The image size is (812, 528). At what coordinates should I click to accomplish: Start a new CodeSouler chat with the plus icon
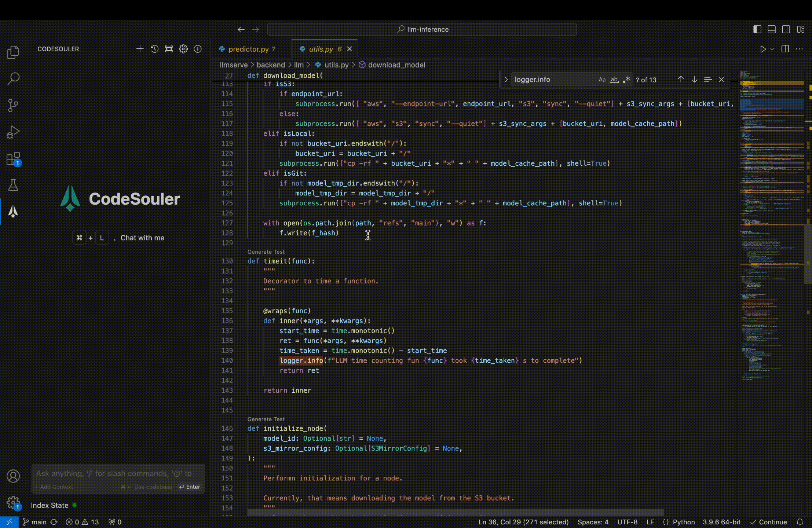[140, 49]
